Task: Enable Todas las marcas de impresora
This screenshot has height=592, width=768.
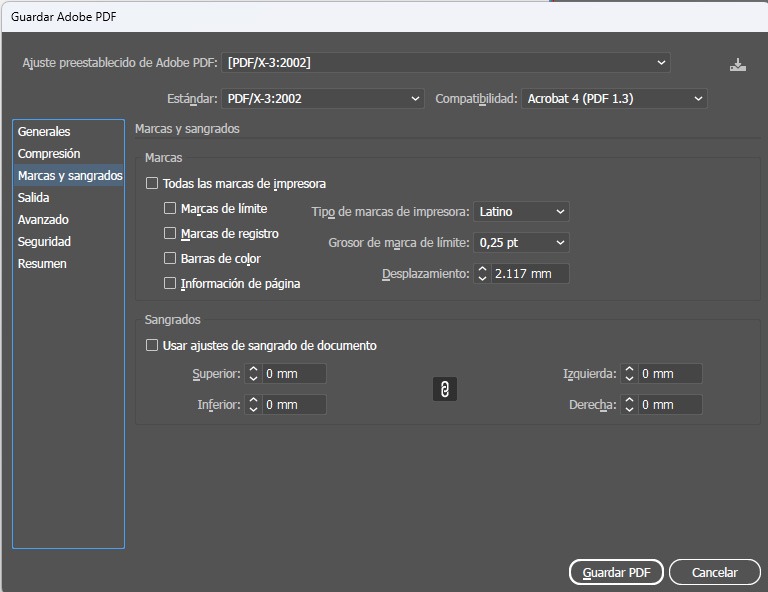Action: tap(152, 184)
